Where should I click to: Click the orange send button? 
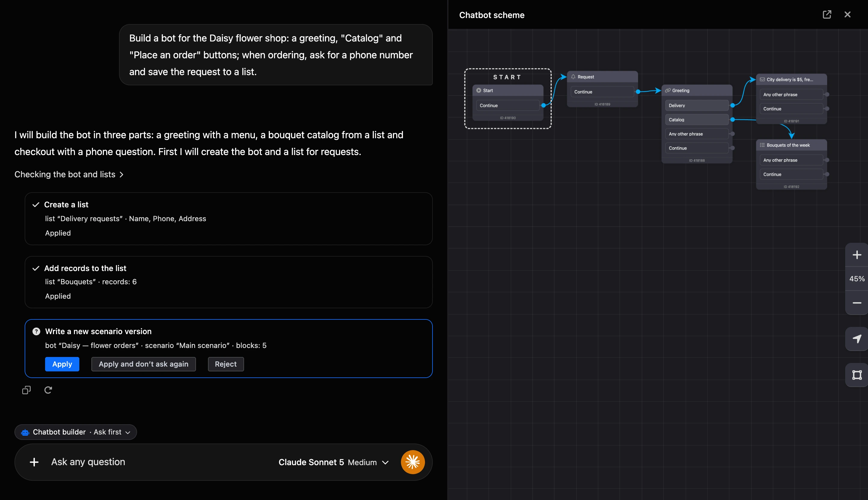(413, 462)
